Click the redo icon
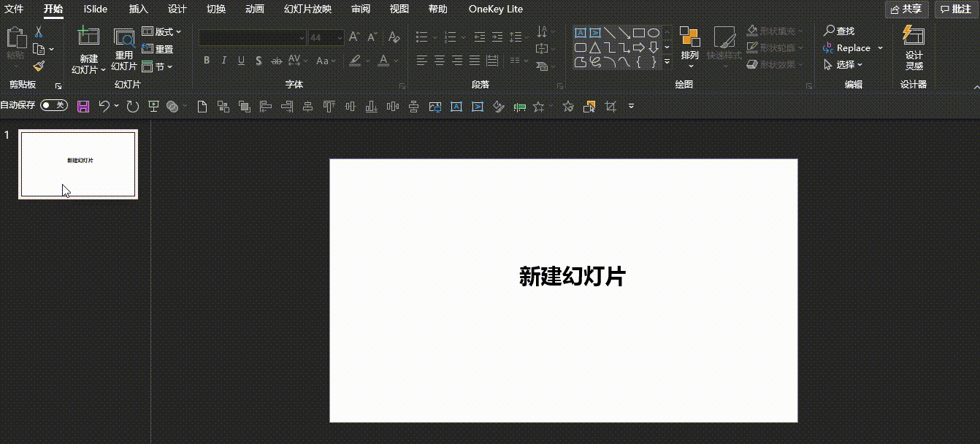This screenshot has width=980, height=444. coord(132,107)
